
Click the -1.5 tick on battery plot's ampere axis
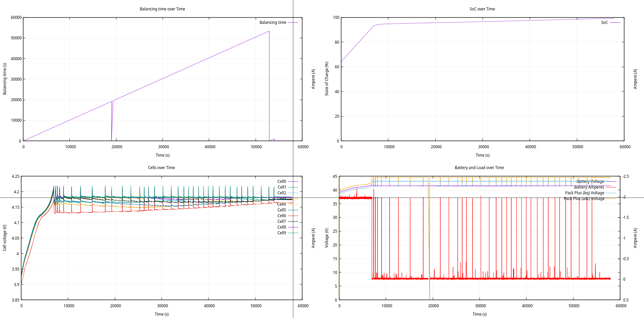625,217
